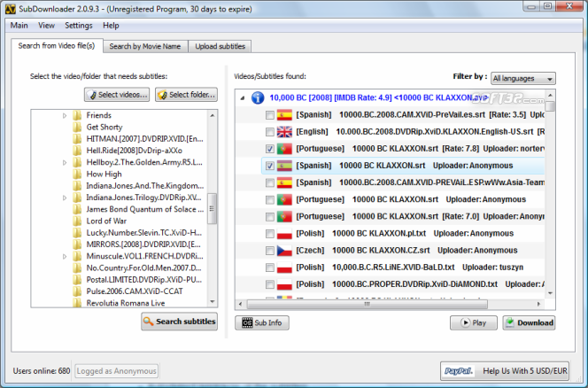This screenshot has width=588, height=388.
Task: Open the Settings menu
Action: pyautogui.click(x=79, y=26)
